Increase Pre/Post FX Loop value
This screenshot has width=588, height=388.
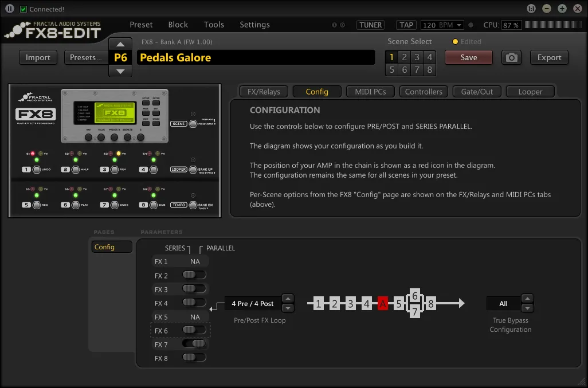tap(288, 298)
